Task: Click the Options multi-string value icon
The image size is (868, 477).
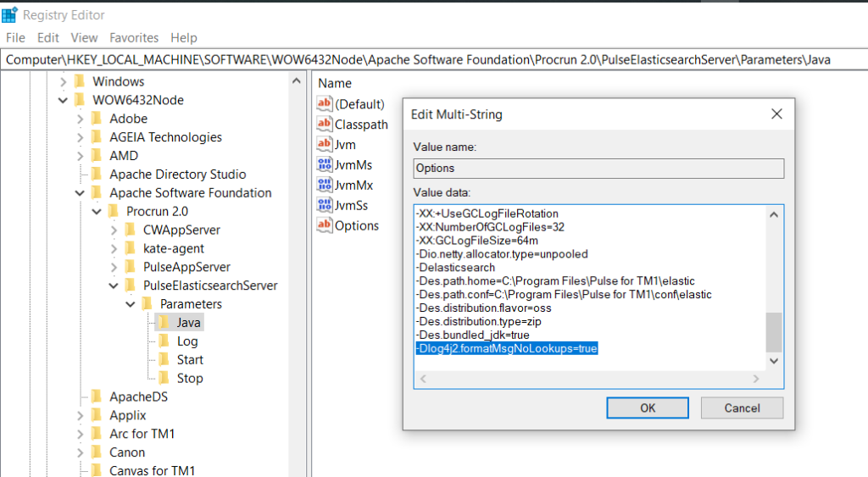Action: pos(325,225)
